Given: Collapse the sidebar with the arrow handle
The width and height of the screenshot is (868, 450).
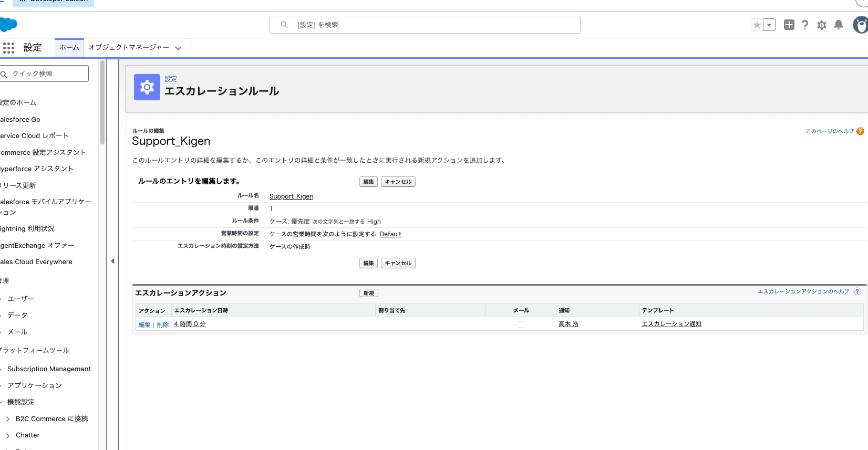Looking at the screenshot, I should click(112, 261).
